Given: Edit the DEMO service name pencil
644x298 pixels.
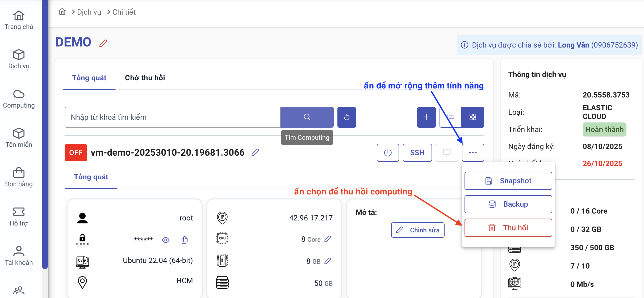Looking at the screenshot, I should click(103, 43).
